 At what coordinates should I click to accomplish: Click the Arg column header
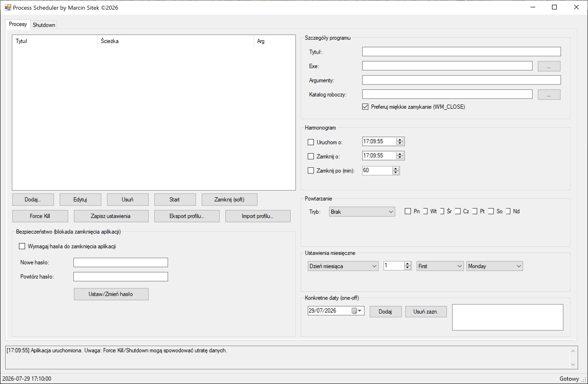point(274,41)
